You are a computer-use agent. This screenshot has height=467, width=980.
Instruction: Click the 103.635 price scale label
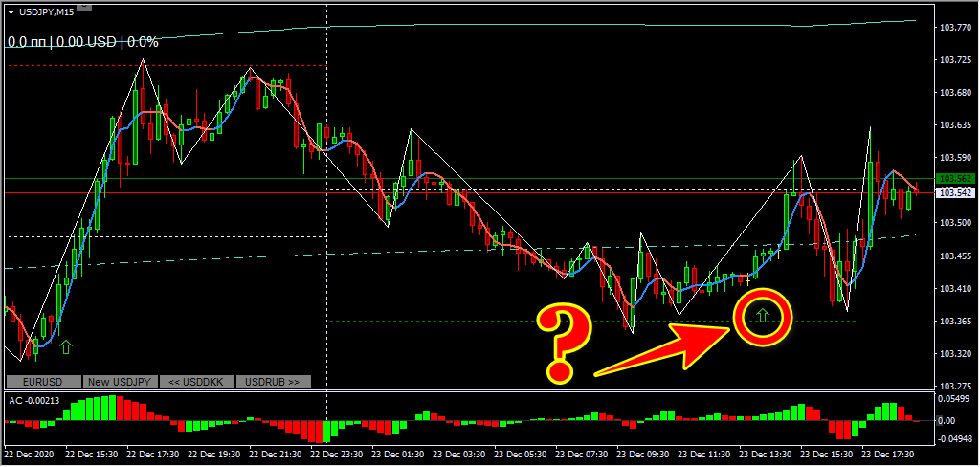point(954,125)
